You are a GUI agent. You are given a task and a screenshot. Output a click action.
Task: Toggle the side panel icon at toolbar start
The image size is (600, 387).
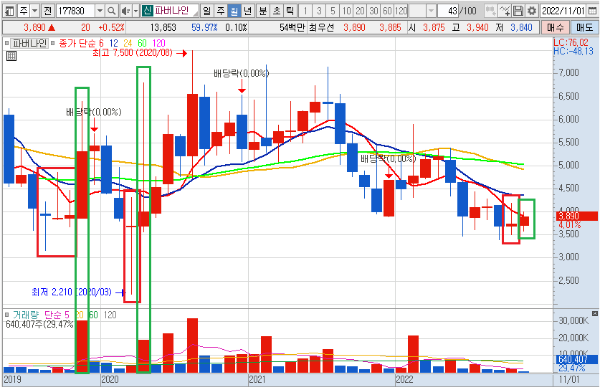[x=9, y=11]
